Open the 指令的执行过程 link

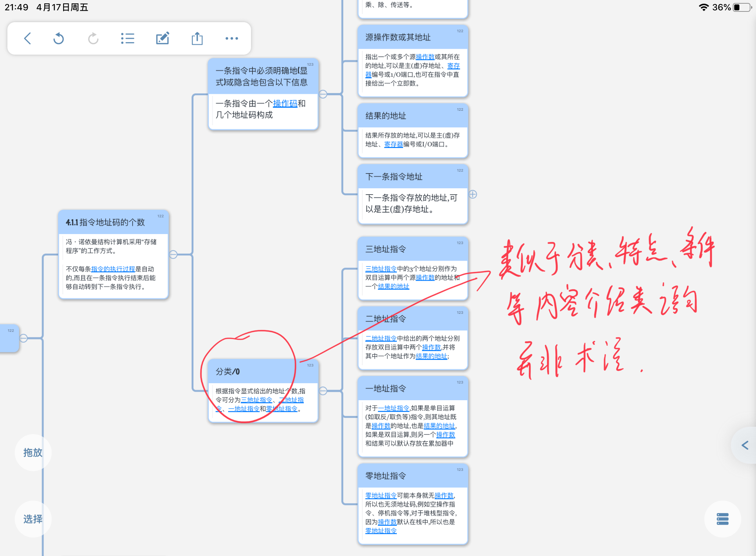[x=113, y=269]
